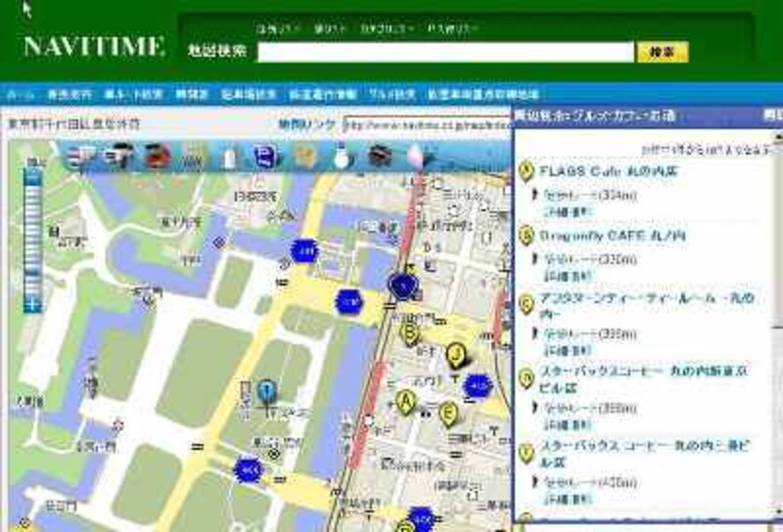
Task: Click the 430m route link under 三菱ビル店
Action: [590, 482]
